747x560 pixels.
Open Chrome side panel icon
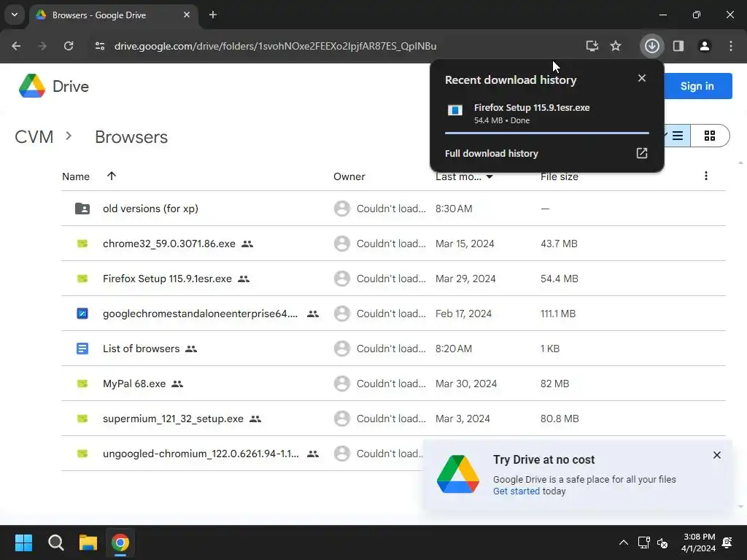click(678, 46)
